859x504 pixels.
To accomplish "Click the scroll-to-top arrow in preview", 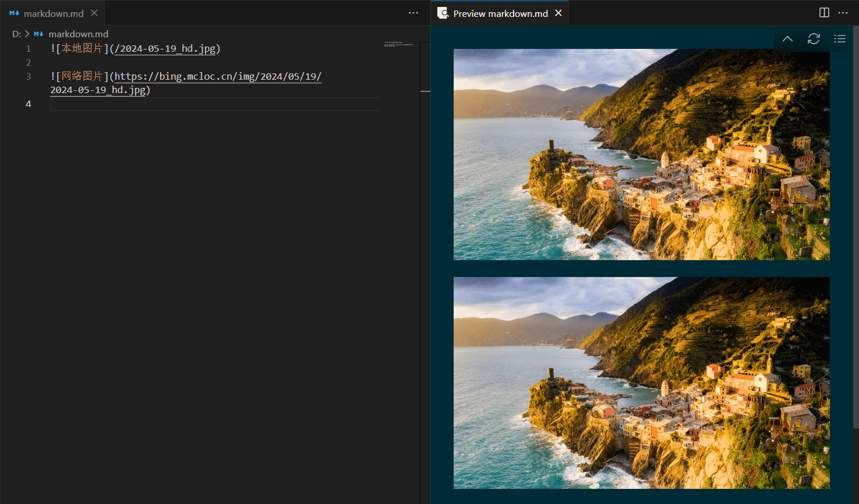I will pyautogui.click(x=787, y=39).
